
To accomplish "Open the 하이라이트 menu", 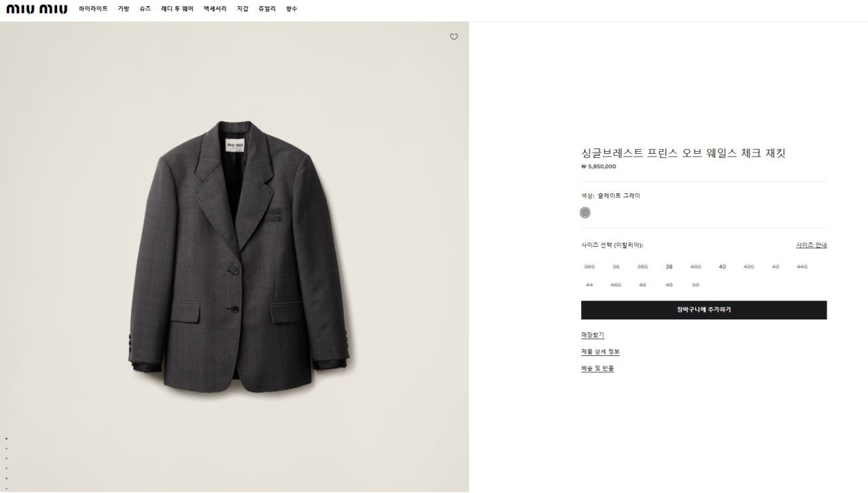I will click(x=93, y=9).
